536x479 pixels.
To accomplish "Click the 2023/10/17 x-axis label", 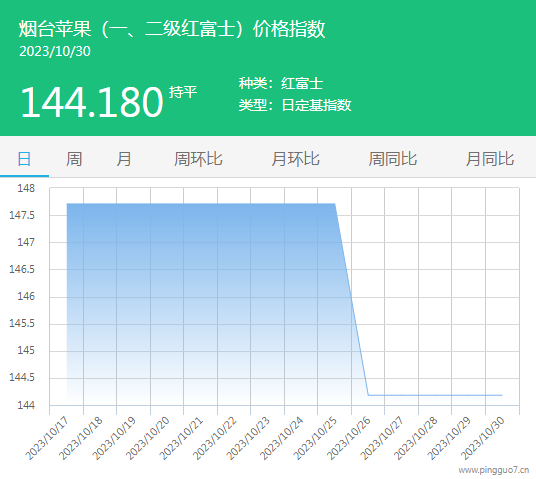I will click(47, 439).
